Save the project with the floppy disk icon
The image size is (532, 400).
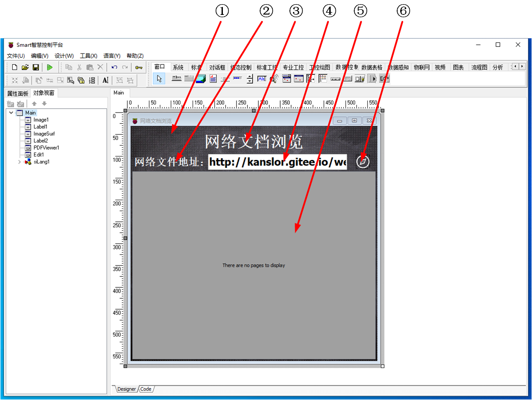pos(36,67)
